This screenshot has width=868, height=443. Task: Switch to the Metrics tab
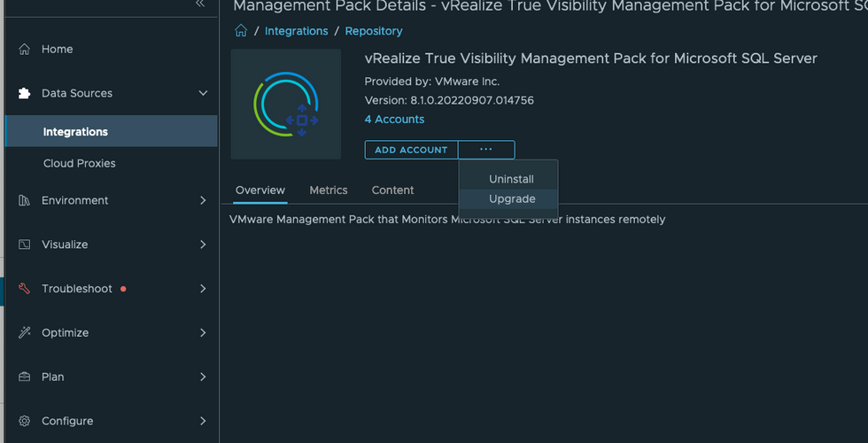(329, 190)
